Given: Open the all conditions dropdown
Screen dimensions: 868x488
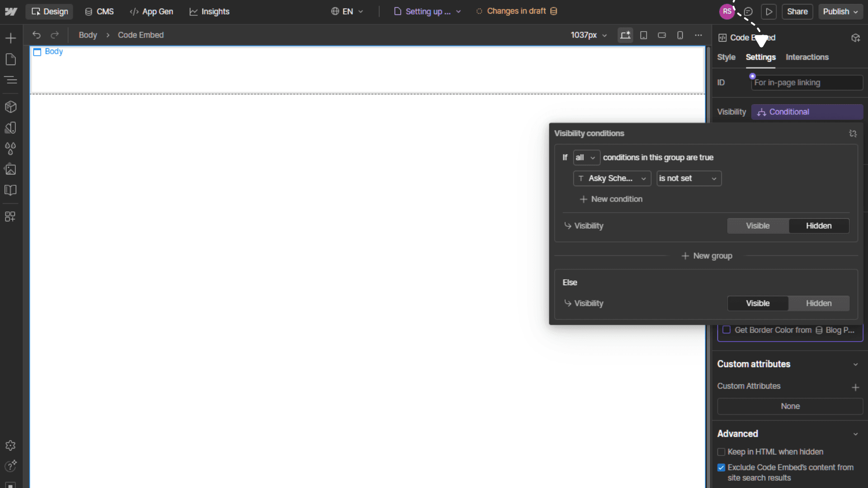Looking at the screenshot, I should coord(586,157).
